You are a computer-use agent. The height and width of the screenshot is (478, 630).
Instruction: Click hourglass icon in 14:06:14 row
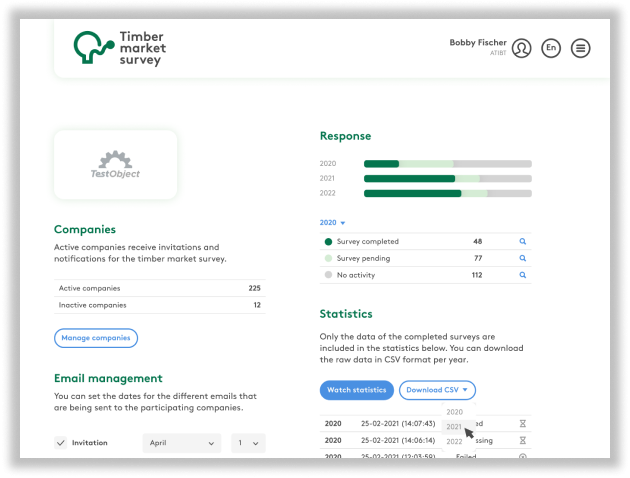(522, 440)
